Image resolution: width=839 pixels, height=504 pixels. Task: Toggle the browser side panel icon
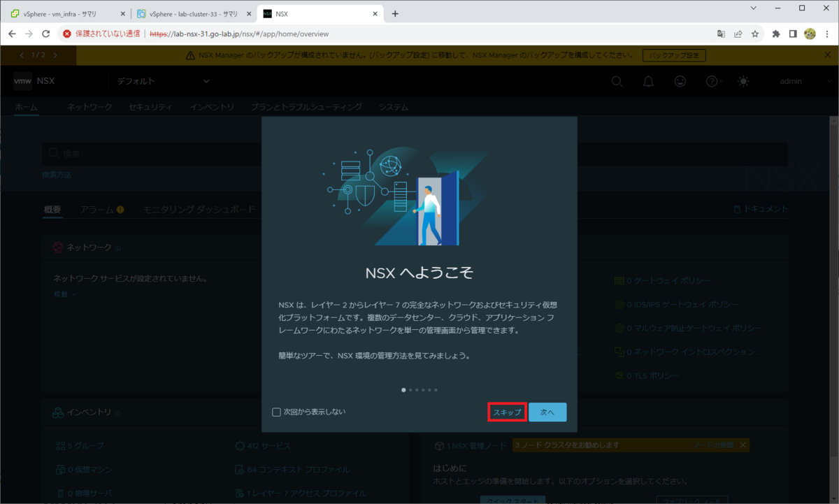click(x=794, y=34)
